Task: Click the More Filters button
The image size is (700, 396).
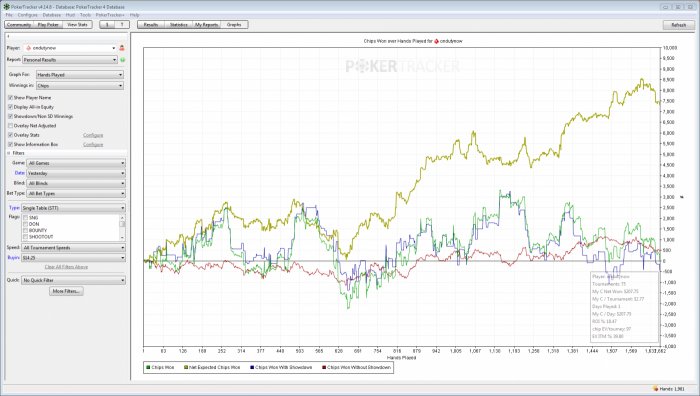Action: (x=66, y=291)
